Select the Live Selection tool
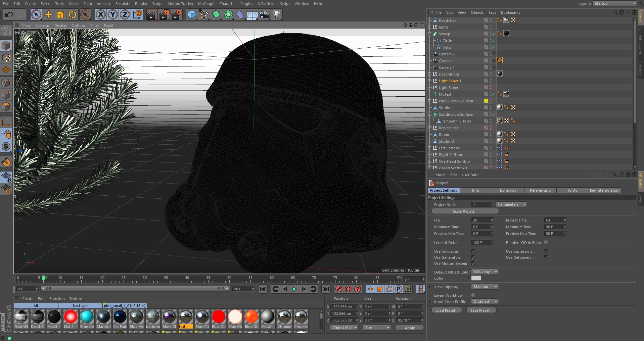Screen dimensions: 644x341 [36, 14]
